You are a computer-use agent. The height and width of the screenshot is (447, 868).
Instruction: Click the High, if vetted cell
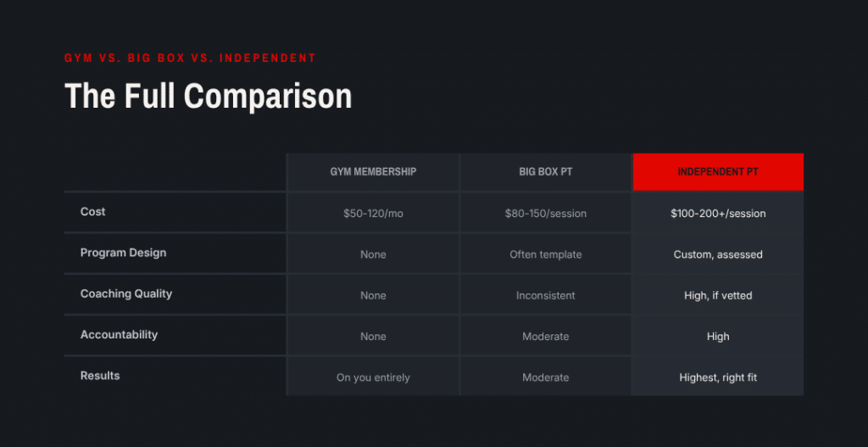(718, 295)
